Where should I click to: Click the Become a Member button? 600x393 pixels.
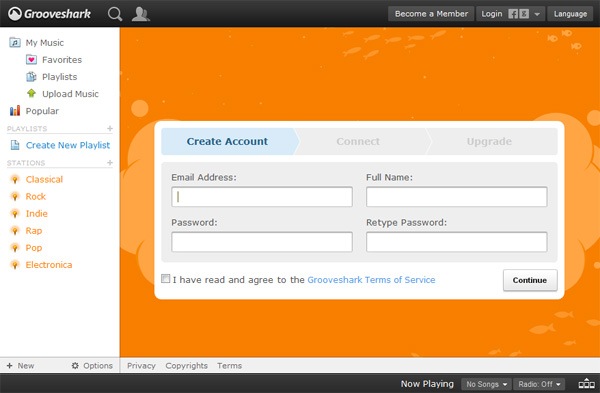[x=431, y=14]
